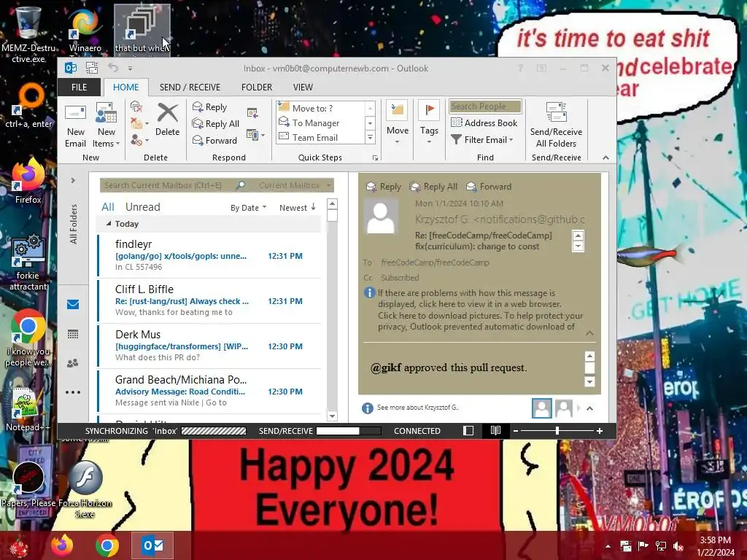Click message list scrollbar down arrow

click(332, 416)
